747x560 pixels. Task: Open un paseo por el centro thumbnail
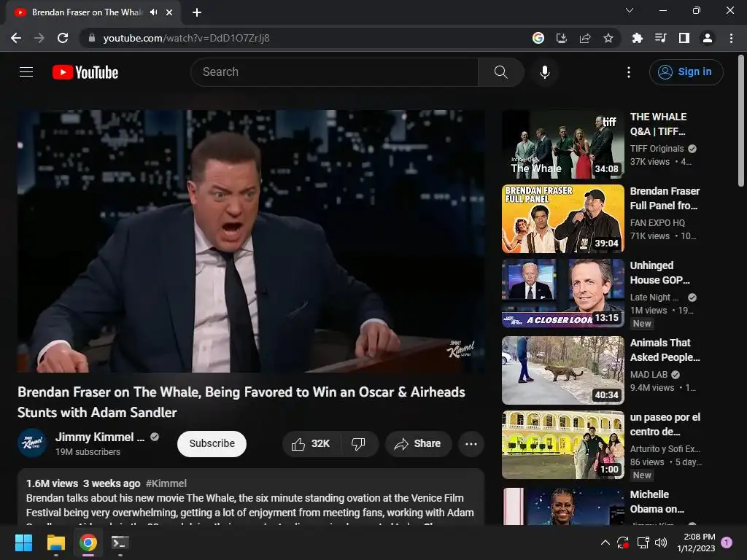point(562,444)
